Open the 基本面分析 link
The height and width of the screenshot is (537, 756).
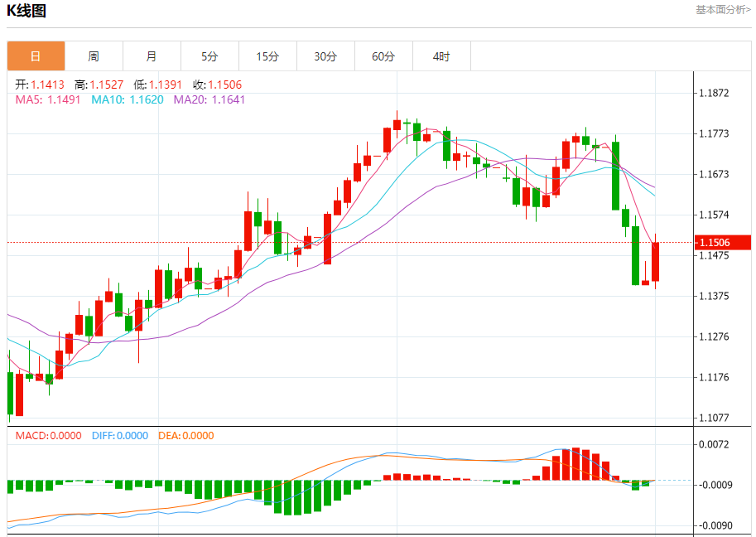pyautogui.click(x=723, y=10)
